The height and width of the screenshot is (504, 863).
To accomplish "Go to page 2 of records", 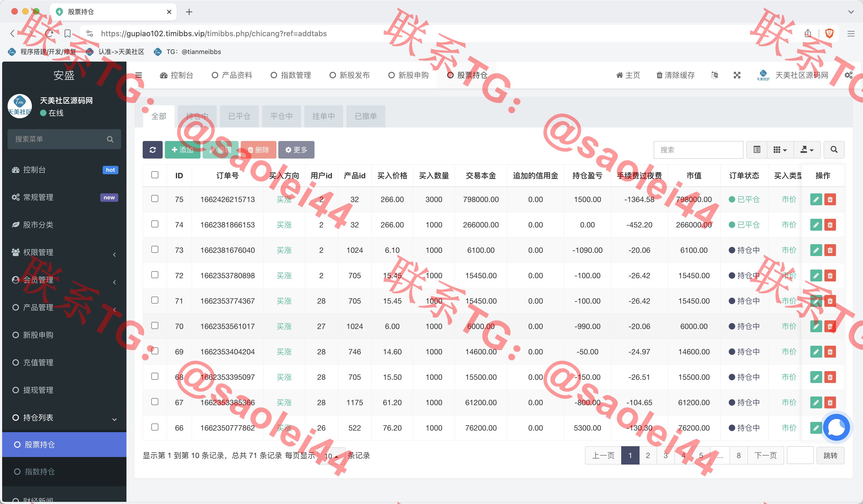I will point(648,455).
